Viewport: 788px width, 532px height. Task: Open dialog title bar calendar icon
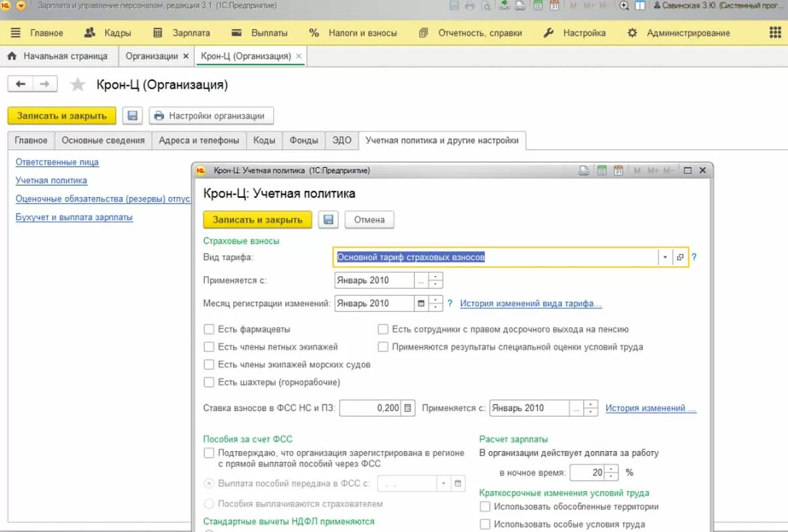[x=619, y=170]
